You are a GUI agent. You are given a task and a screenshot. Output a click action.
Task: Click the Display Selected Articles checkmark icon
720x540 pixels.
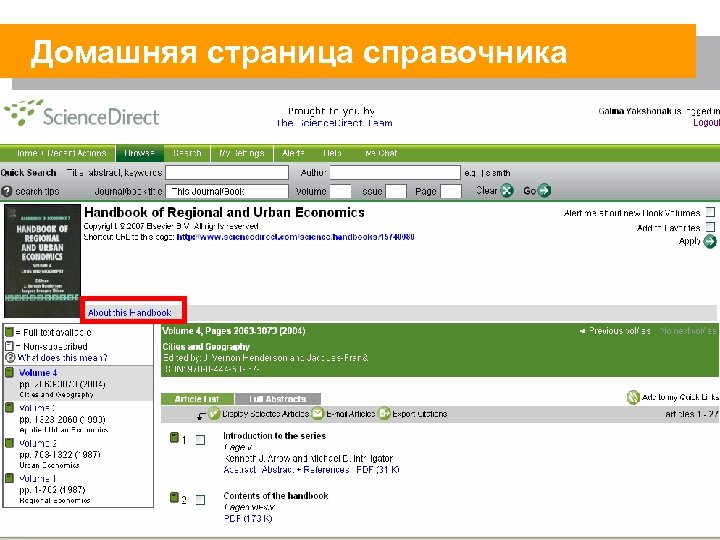coord(214,413)
